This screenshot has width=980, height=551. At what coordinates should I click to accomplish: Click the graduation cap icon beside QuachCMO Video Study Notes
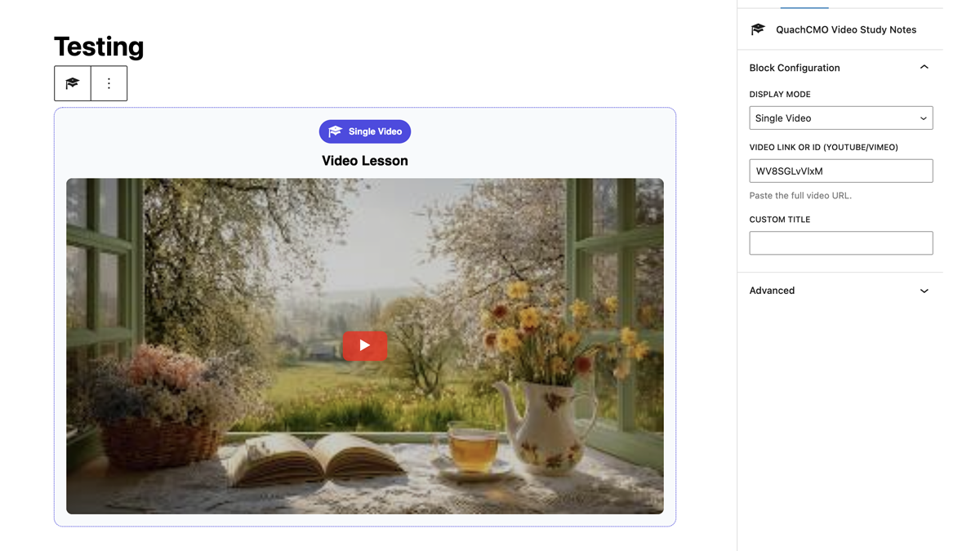click(x=757, y=29)
